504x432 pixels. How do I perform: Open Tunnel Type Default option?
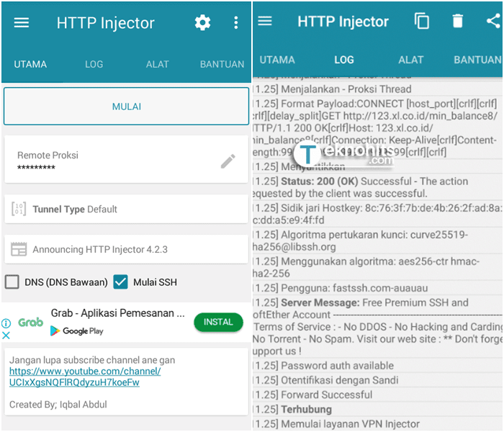point(126,209)
